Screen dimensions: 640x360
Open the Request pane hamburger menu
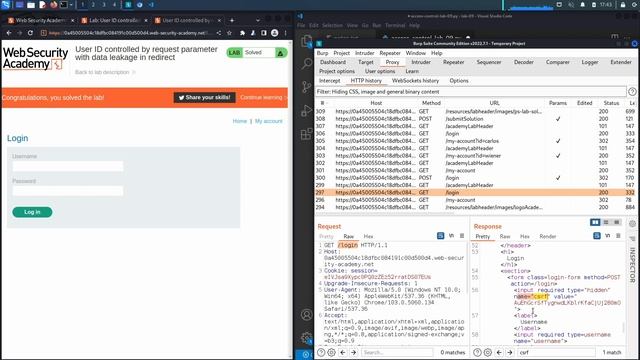click(x=462, y=236)
